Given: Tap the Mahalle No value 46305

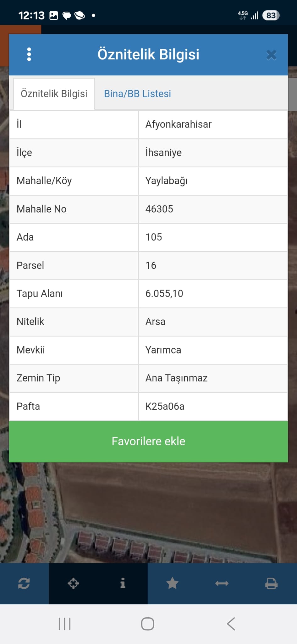Looking at the screenshot, I should point(159,209).
